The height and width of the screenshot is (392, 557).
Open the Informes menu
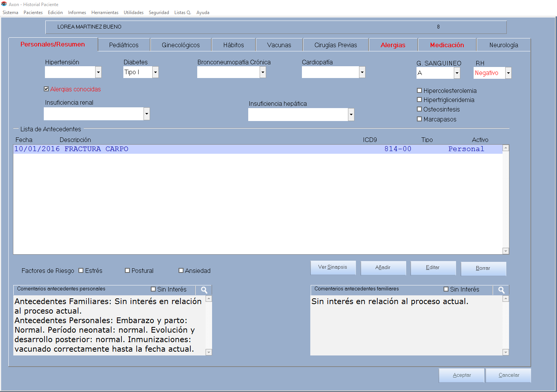77,13
